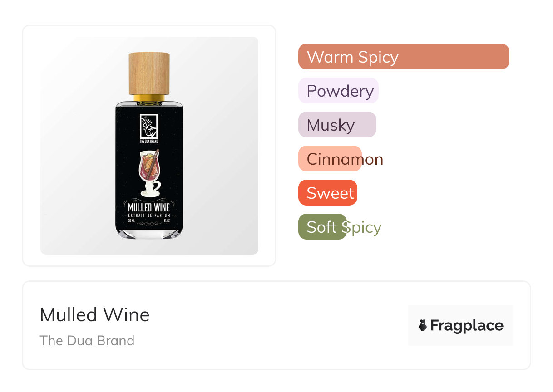
Task: Click the 1 FL.OZ marking on the bottle
Action: coord(166,221)
